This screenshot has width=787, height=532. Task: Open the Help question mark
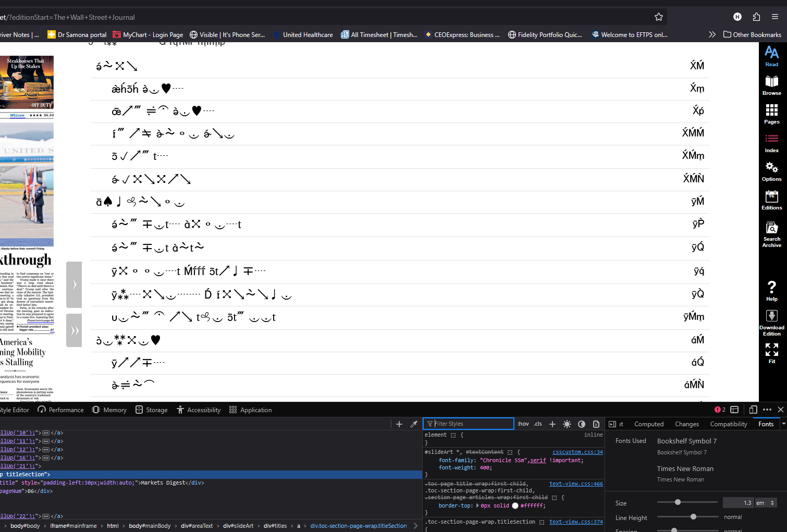coord(771,291)
